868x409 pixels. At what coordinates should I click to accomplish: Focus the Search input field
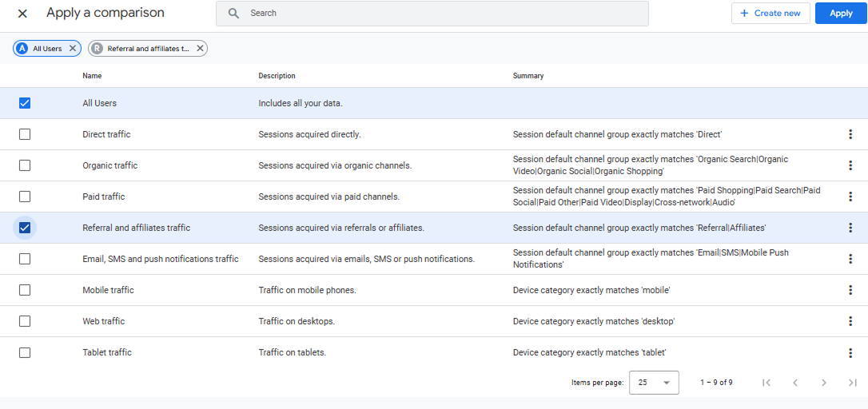coord(432,14)
